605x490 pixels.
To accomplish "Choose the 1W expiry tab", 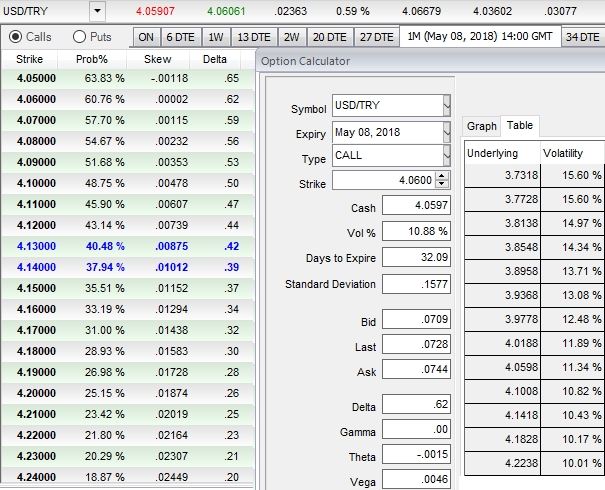I will point(215,37).
